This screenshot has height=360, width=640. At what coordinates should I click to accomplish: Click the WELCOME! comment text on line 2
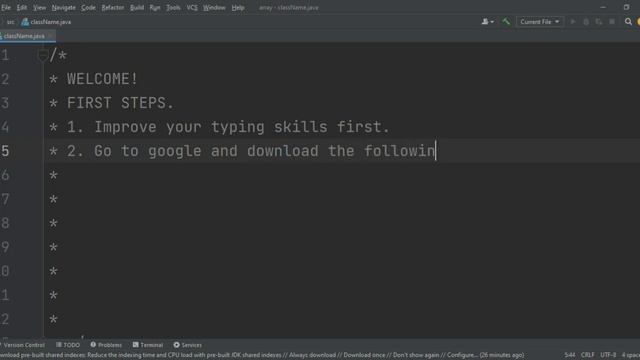102,79
